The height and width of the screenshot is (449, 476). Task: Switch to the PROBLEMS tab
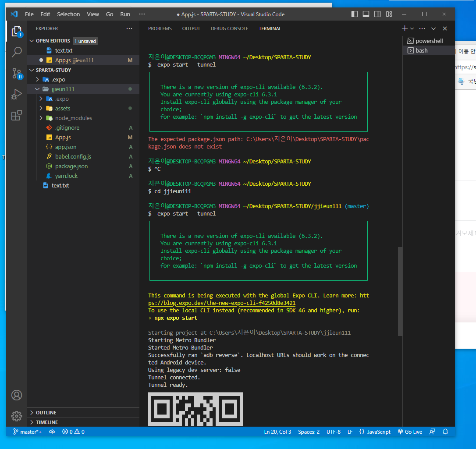(160, 28)
